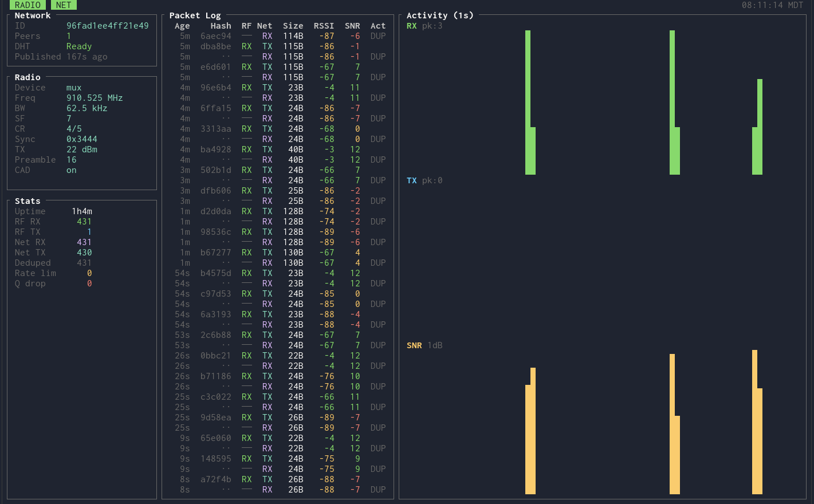The width and height of the screenshot is (814, 504).
Task: Select packet hash 98536c
Action: point(216,232)
